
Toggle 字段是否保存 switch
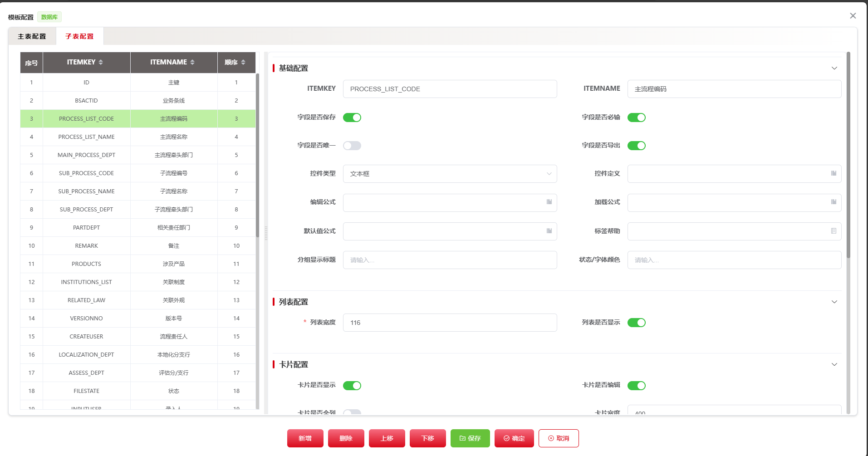coord(352,118)
